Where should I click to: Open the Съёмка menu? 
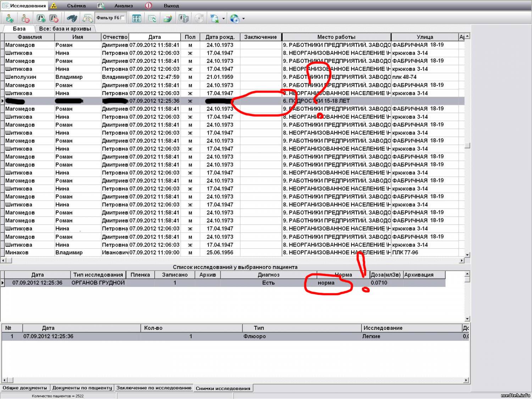click(x=76, y=6)
